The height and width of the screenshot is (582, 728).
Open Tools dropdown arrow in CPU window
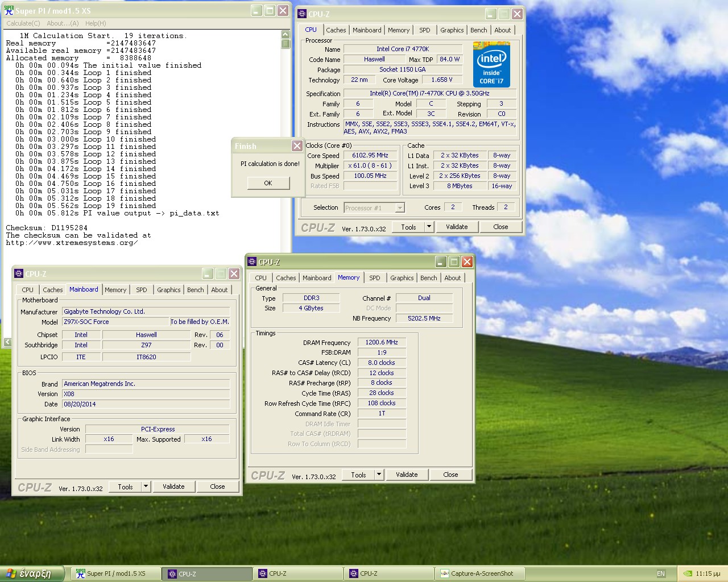click(429, 227)
